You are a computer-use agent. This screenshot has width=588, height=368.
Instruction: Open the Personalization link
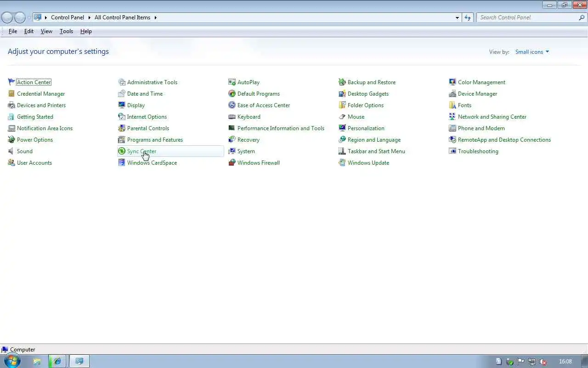point(366,128)
